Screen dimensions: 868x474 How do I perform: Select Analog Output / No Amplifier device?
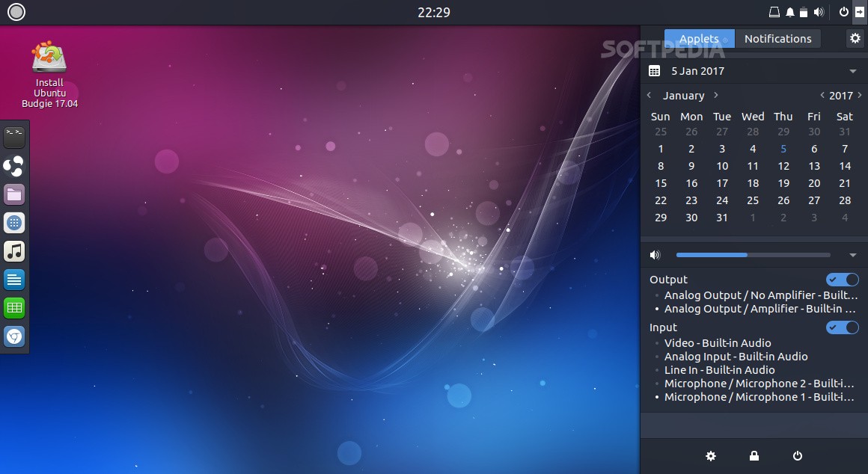(x=760, y=295)
